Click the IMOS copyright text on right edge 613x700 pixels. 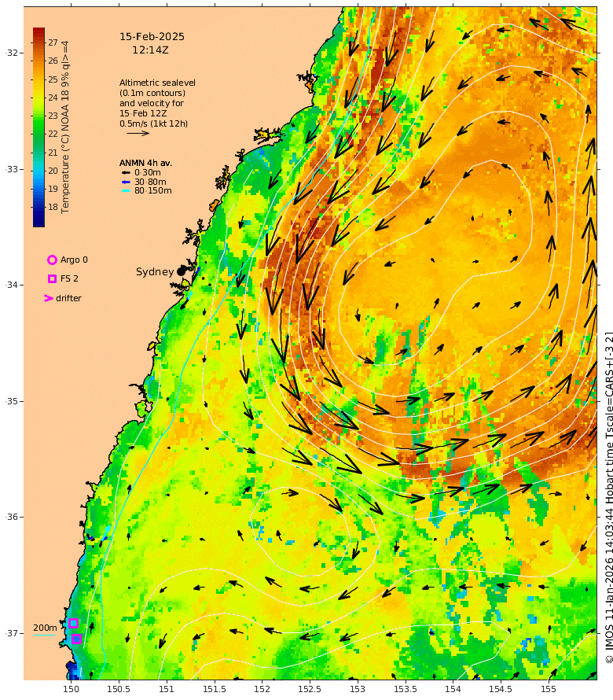point(608,498)
